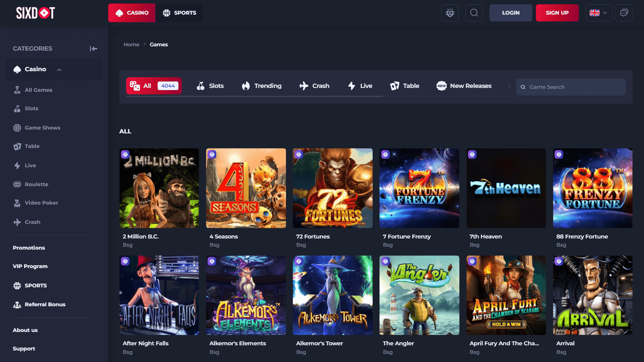Click the SIXDOT logo

pyautogui.click(x=36, y=13)
